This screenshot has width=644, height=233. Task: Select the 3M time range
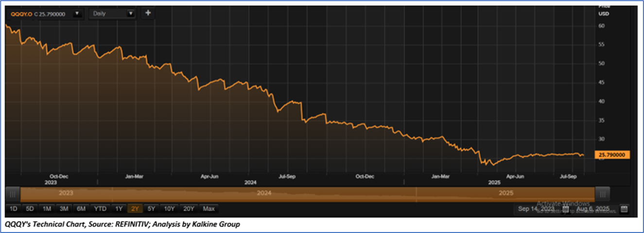click(64, 209)
